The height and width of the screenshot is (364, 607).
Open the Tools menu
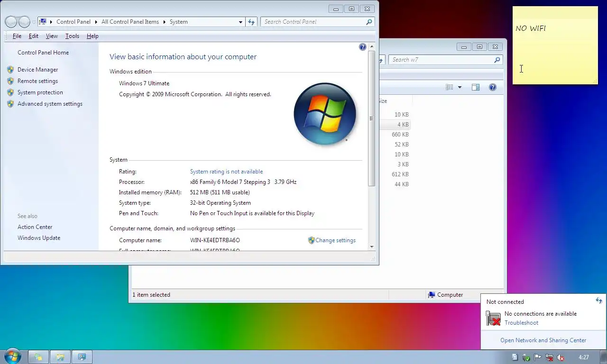pyautogui.click(x=72, y=36)
